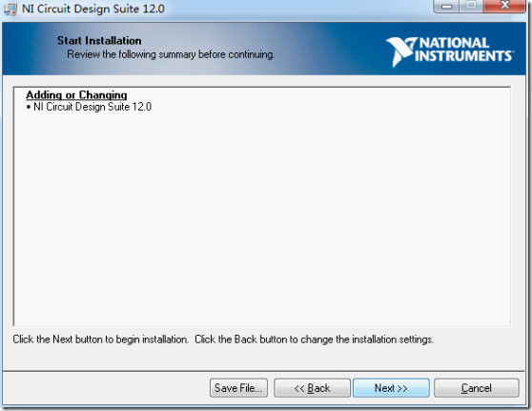Open the installer icon in the title bar
The width and height of the screenshot is (532, 411).
[x=10, y=9]
